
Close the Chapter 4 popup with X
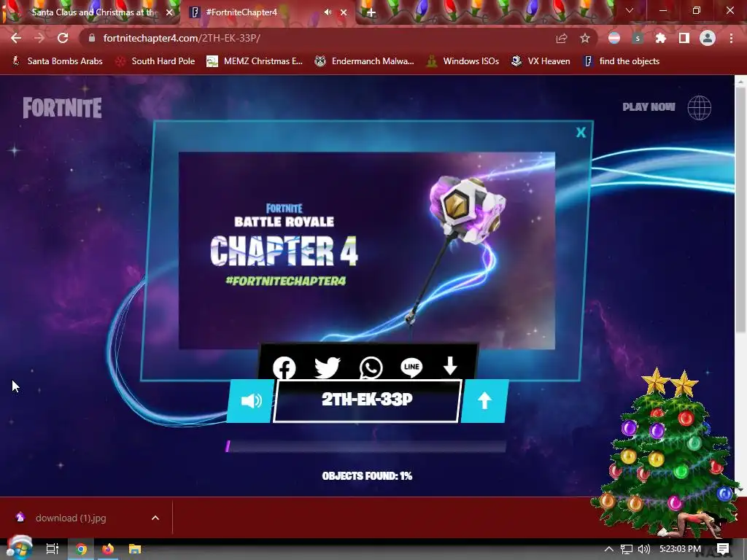tap(581, 133)
